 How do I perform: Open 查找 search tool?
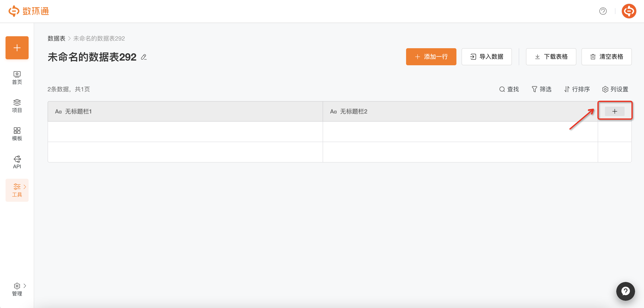(509, 89)
